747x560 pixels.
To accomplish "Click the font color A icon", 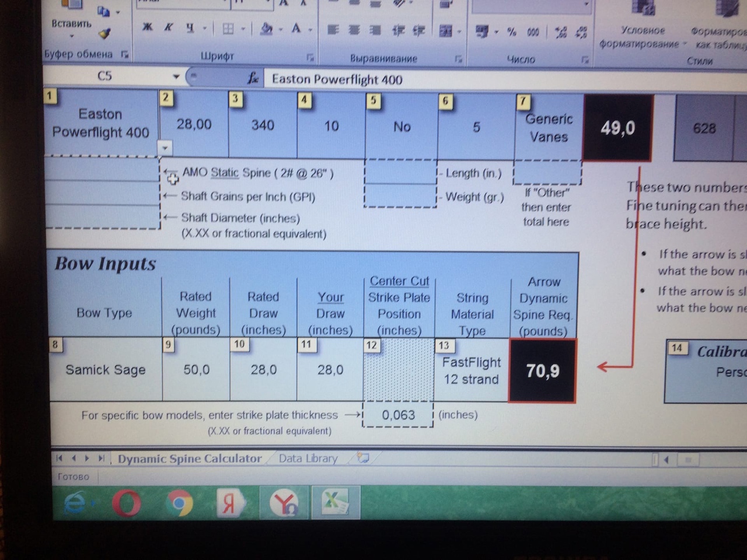I will pos(296,28).
